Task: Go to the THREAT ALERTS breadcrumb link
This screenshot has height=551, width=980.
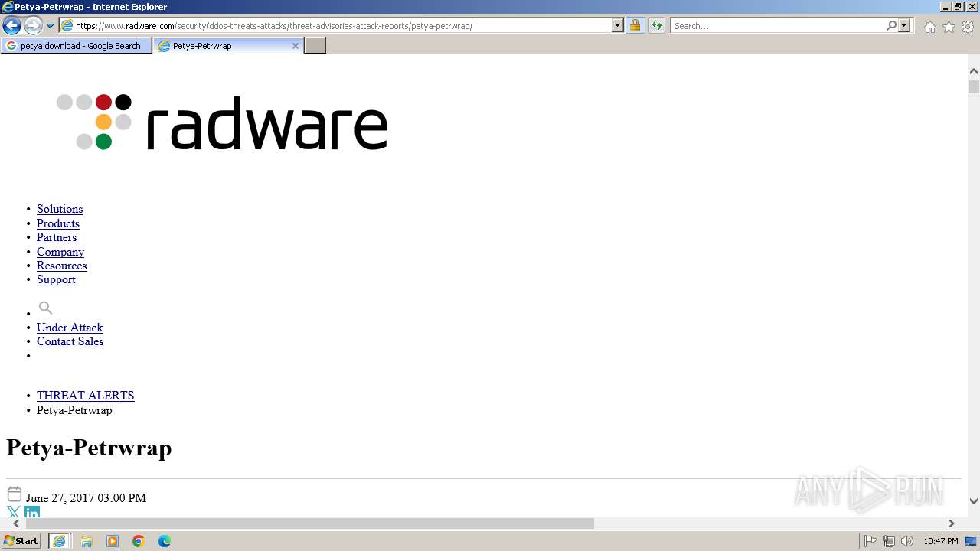Action: coord(86,396)
